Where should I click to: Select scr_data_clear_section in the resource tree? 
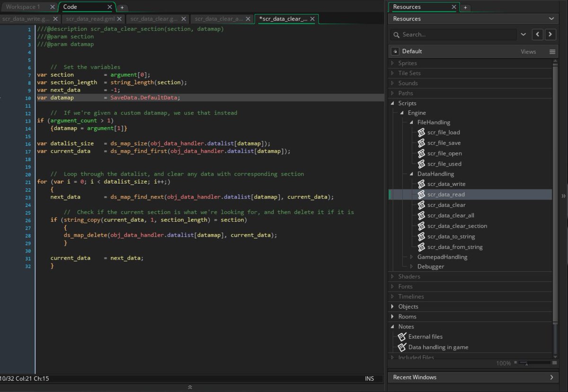point(457,226)
